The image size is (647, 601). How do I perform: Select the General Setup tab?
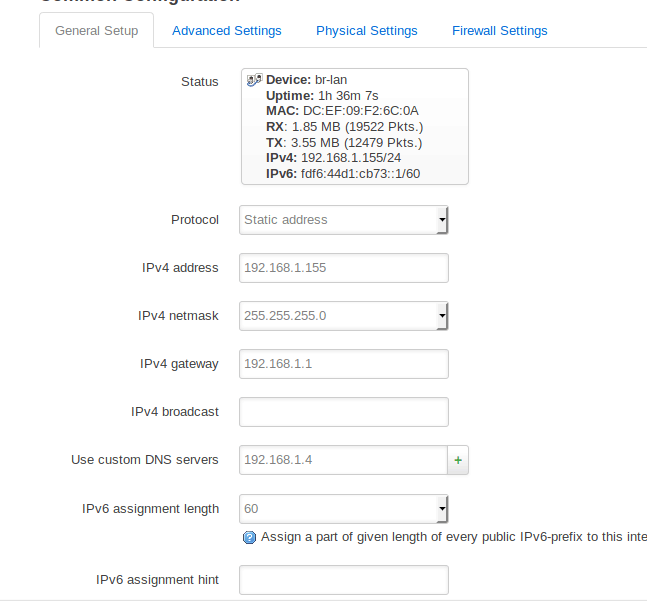pos(96,31)
